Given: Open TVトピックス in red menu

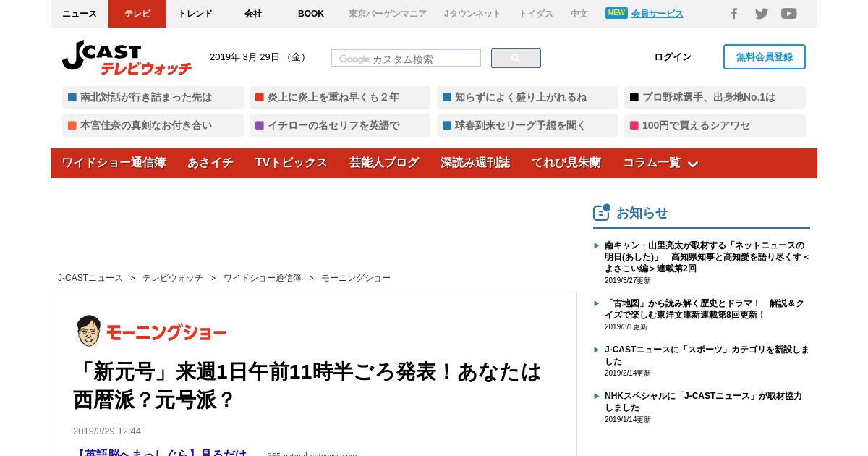Looking at the screenshot, I should 292,163.
